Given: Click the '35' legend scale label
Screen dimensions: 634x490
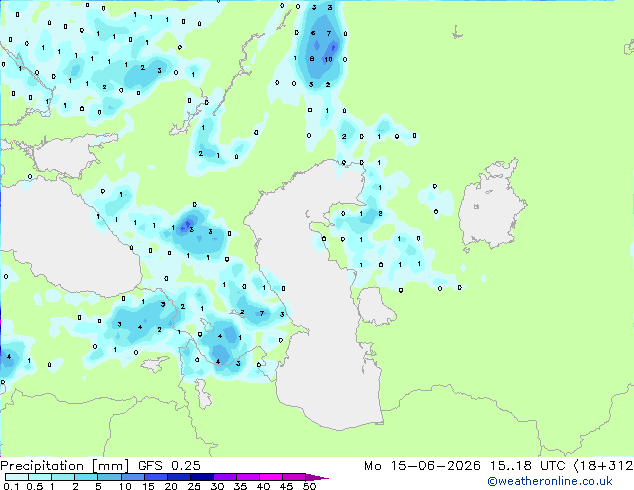Looking at the screenshot, I should pyautogui.click(x=240, y=486).
